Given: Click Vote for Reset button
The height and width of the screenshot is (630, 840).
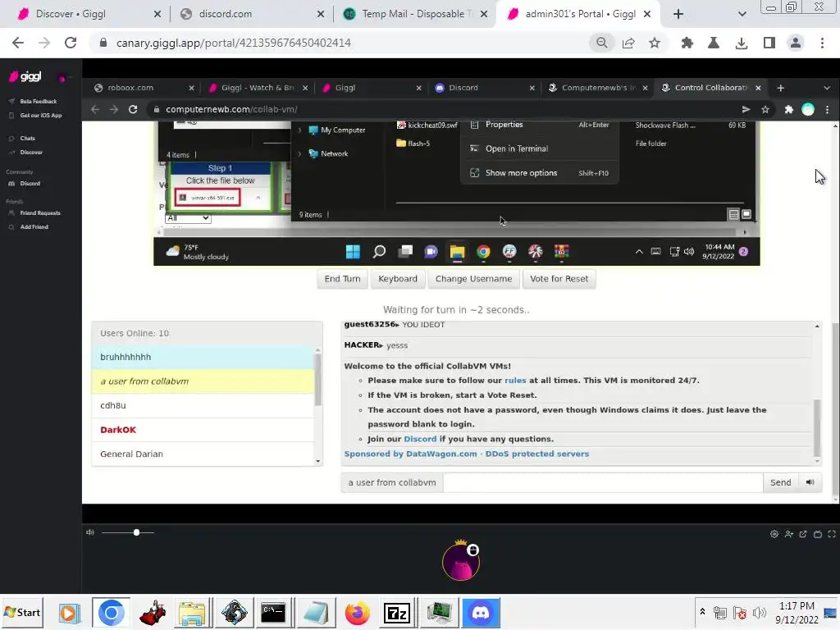Looking at the screenshot, I should tap(559, 279).
